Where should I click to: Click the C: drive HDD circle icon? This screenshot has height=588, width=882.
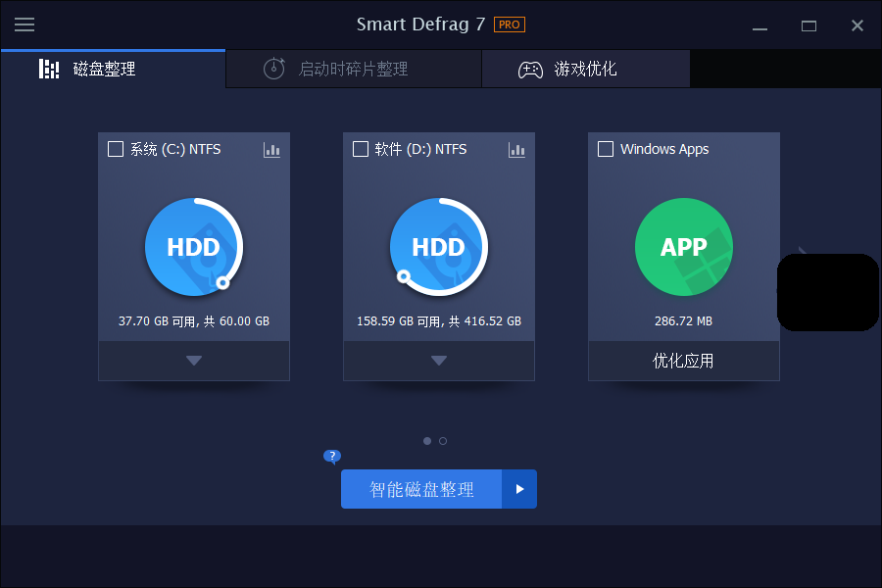pos(194,247)
